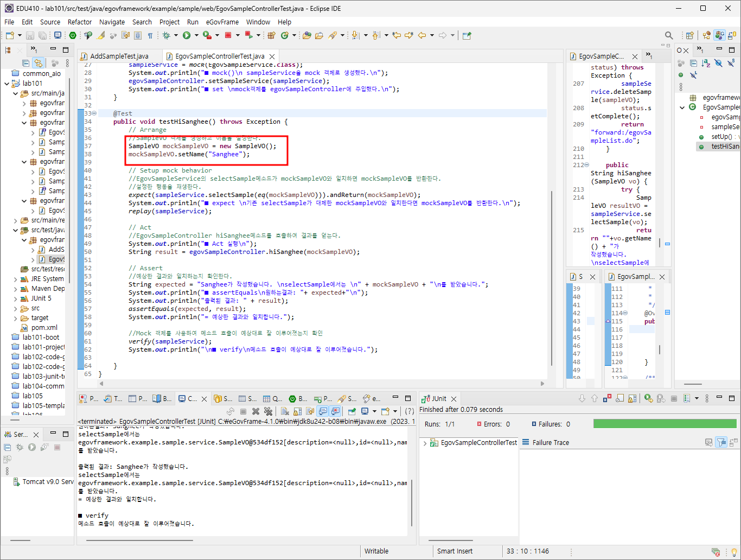741x560 pixels.
Task: Click the Pin Editor icon
Action: 467,35
